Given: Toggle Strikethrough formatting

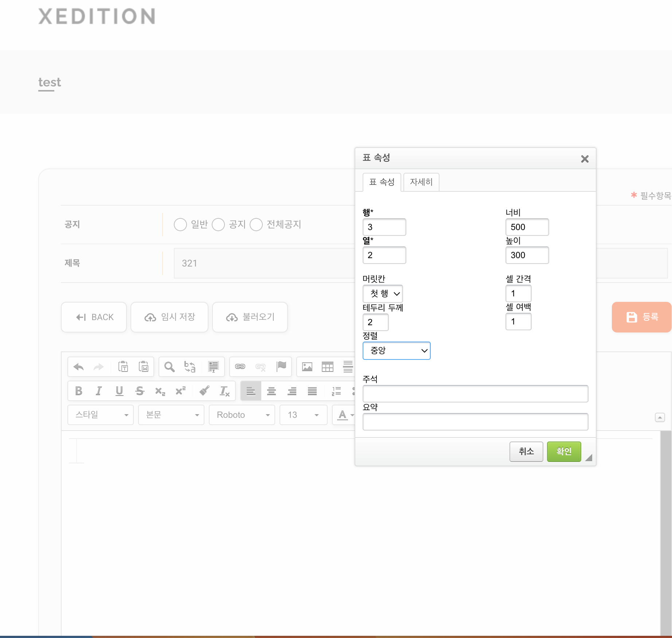Looking at the screenshot, I should (140, 391).
